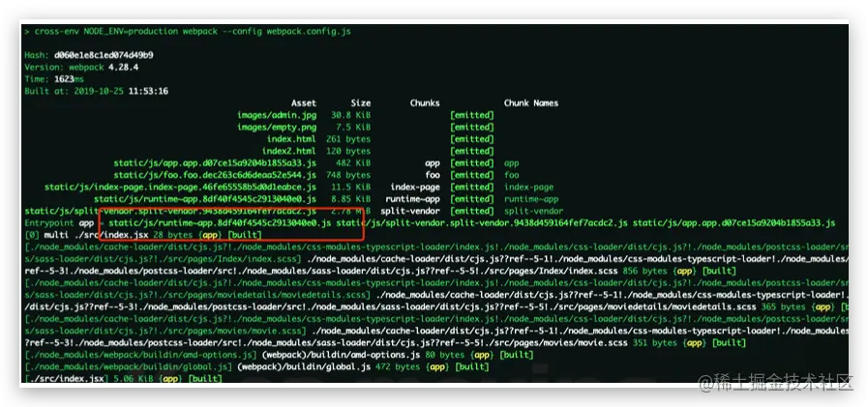Click the white index-page in the Chunks column

click(x=415, y=187)
